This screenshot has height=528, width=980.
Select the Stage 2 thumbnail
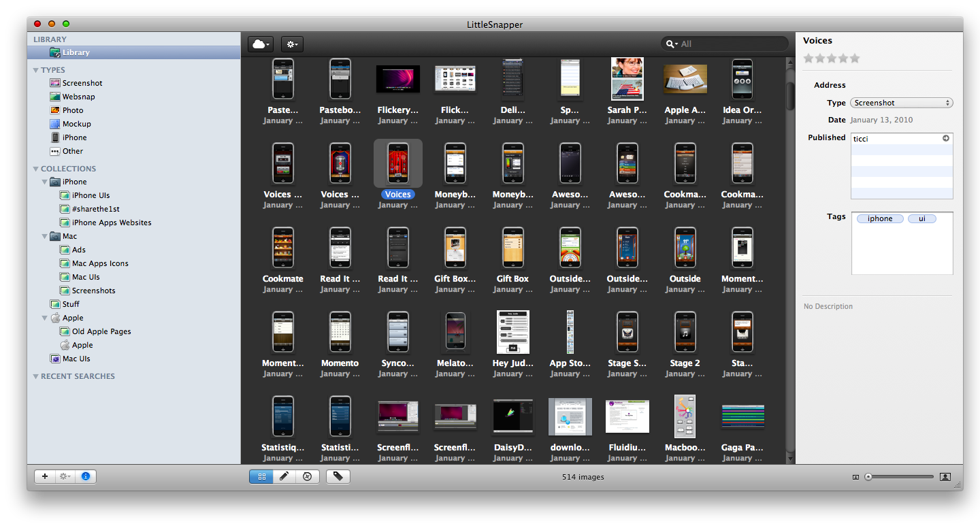coord(685,332)
